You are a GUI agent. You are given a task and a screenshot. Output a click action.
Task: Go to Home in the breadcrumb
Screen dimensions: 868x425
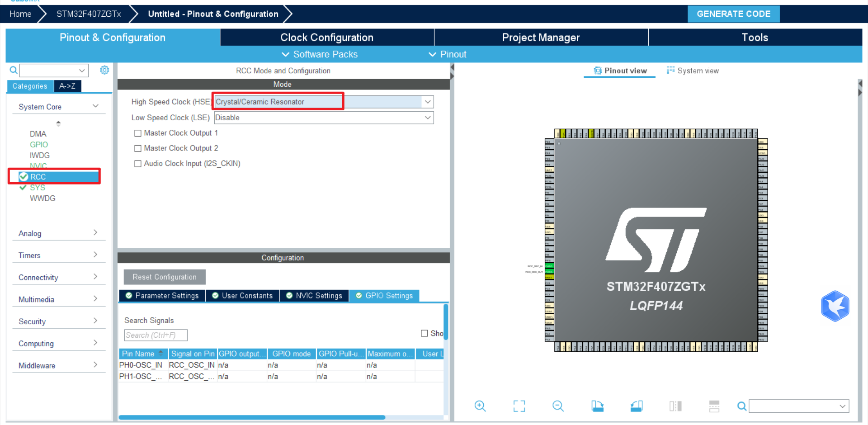pos(20,14)
